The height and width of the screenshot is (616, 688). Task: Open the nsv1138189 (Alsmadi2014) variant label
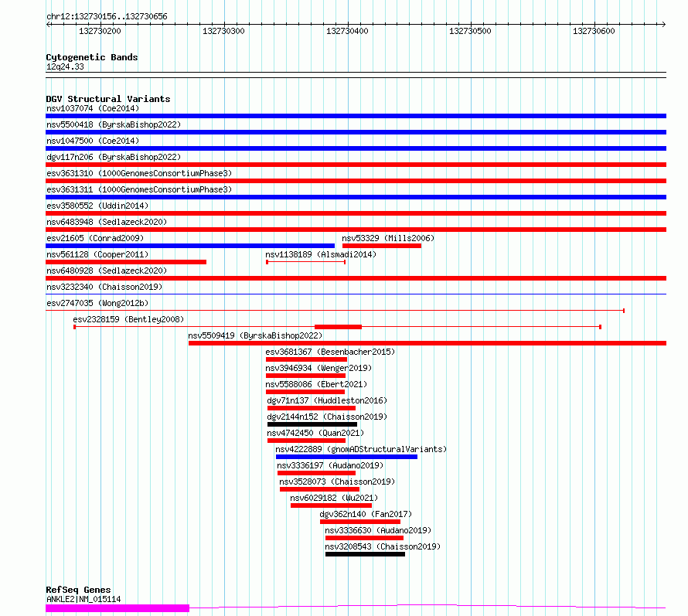[321, 254]
